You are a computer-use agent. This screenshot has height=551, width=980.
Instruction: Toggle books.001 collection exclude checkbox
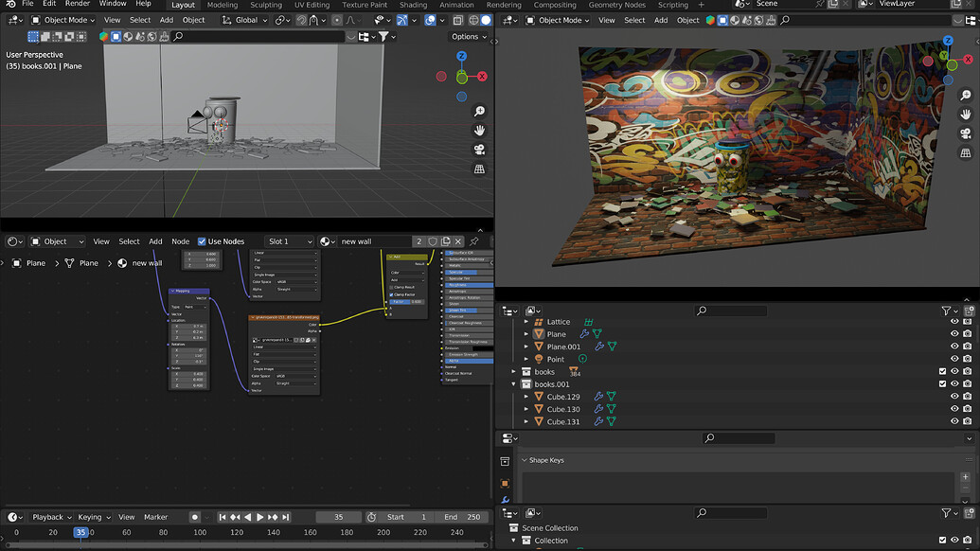click(942, 384)
